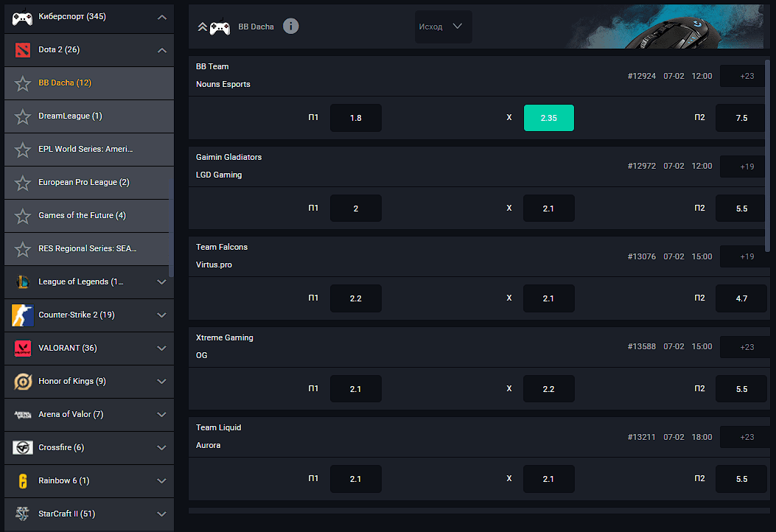The image size is (776, 532).
Task: Select BB Dacha (12) tournament
Action: point(89,83)
